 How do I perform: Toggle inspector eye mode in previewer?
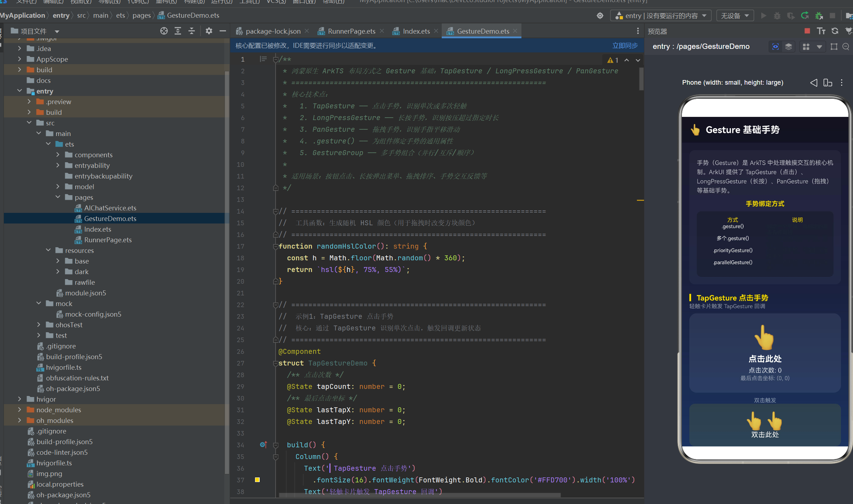(775, 47)
